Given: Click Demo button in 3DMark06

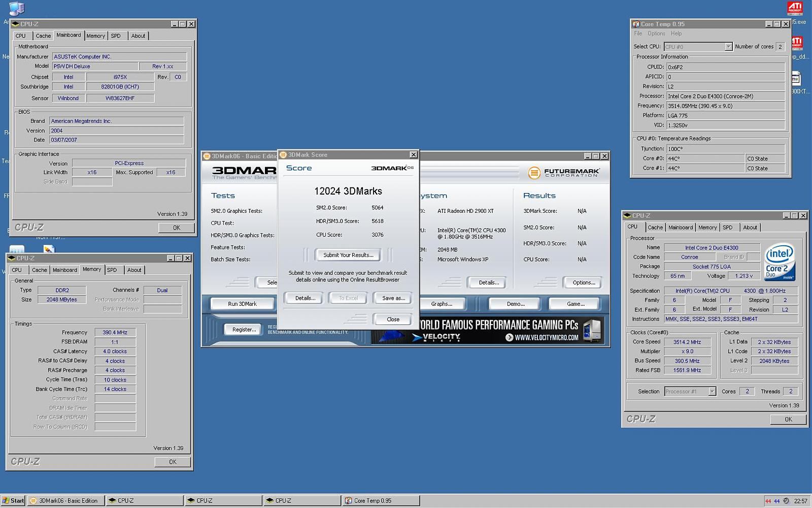Looking at the screenshot, I should click(516, 304).
